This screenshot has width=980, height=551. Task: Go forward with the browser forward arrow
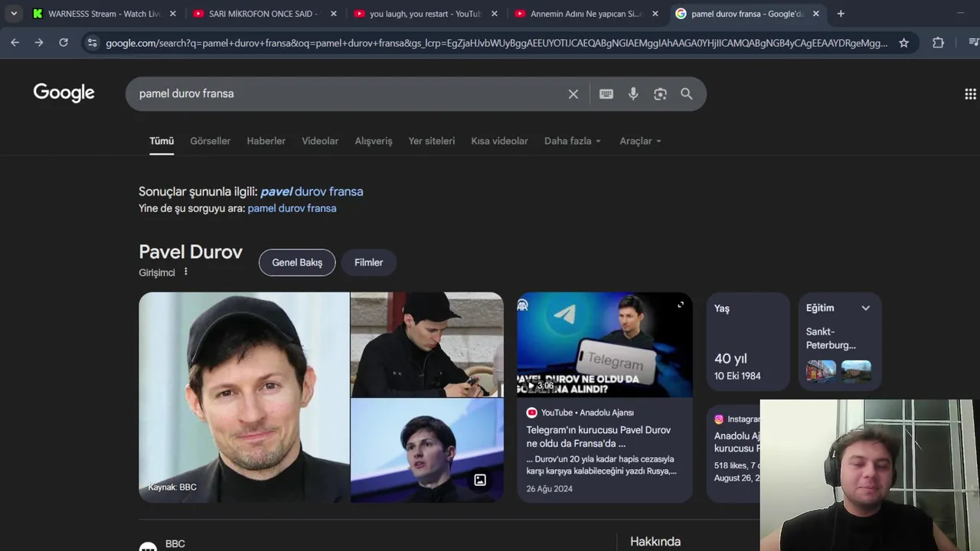pyautogui.click(x=39, y=43)
